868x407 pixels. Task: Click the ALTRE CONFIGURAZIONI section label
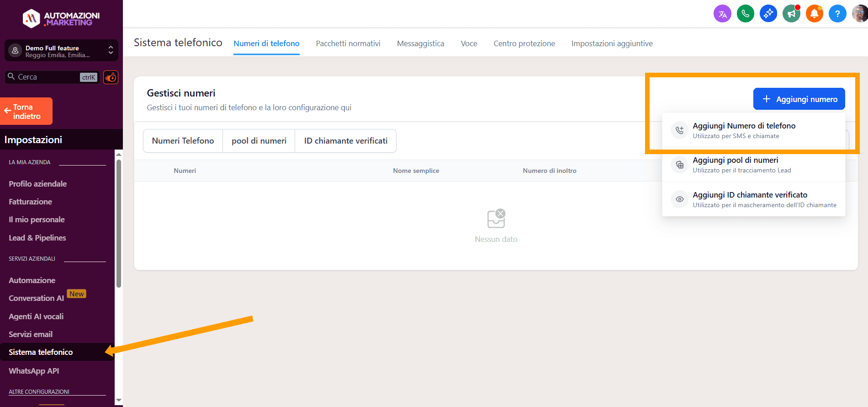click(39, 392)
